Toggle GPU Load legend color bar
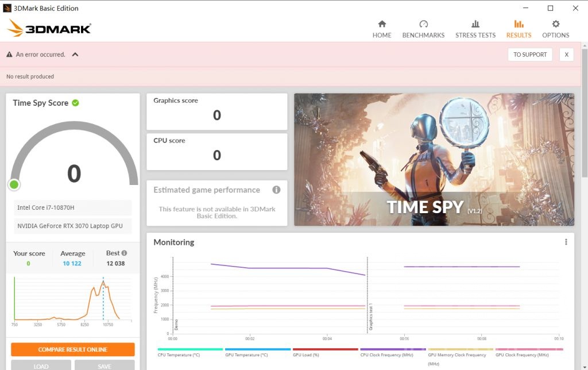The height and width of the screenshot is (370, 588). (x=326, y=349)
